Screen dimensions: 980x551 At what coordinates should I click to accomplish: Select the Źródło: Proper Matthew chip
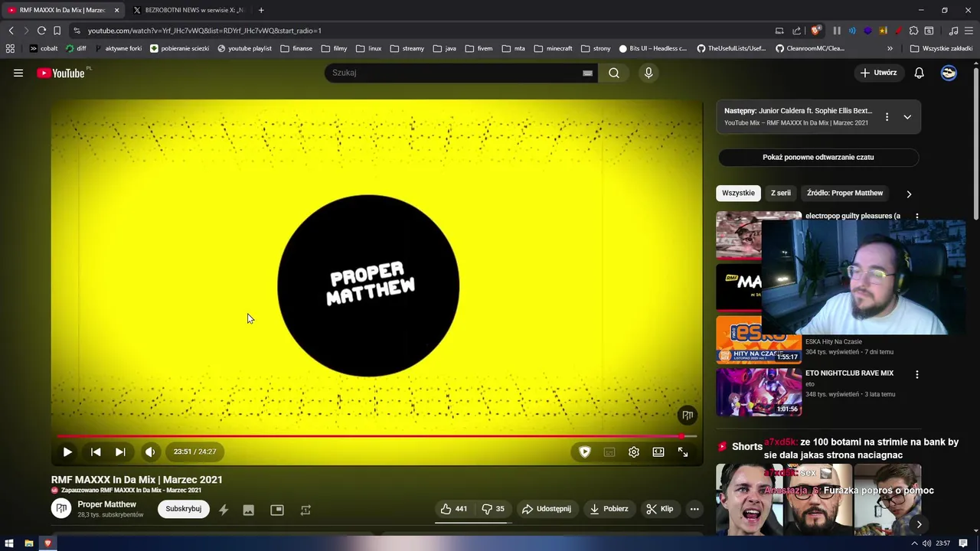tap(844, 193)
